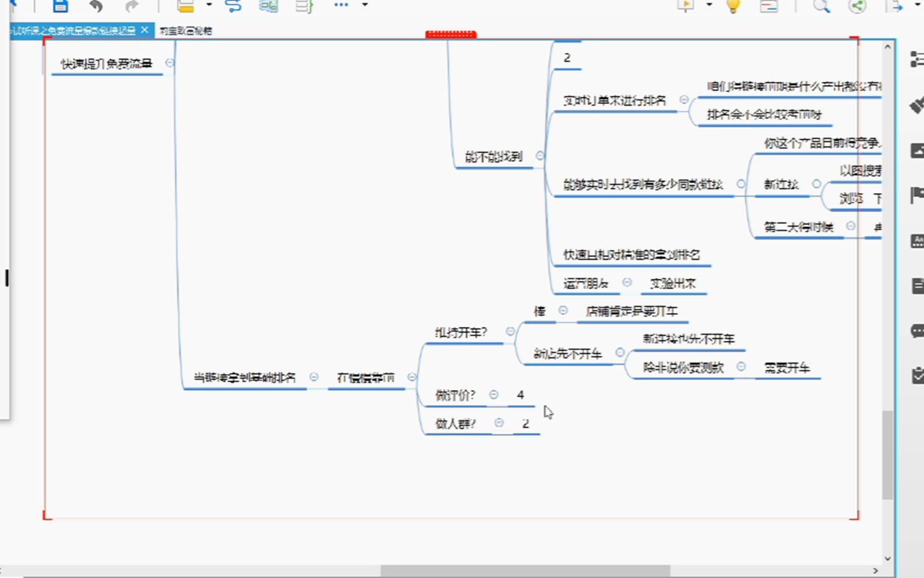Viewport: 924px width, 578px height.
Task: Close the active blue mind map tab
Action: [144, 30]
